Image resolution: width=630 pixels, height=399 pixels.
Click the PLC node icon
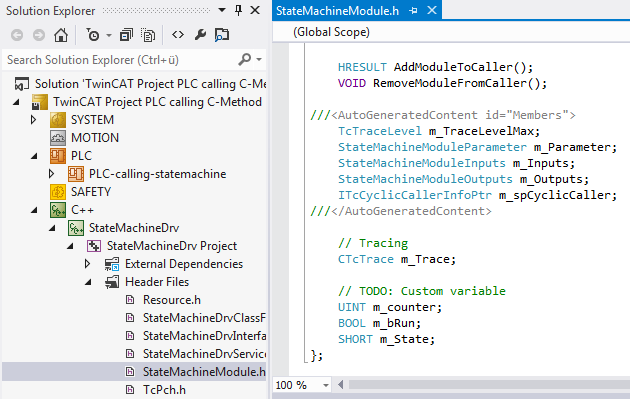pos(58,156)
